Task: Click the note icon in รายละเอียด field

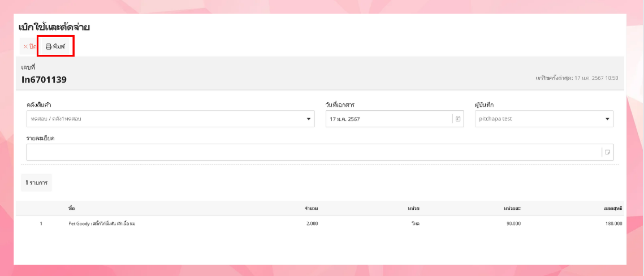Action: tap(607, 152)
